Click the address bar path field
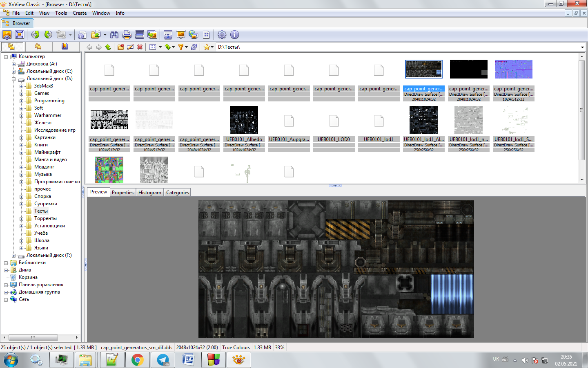Screen dimensions: 588x368 398,47
